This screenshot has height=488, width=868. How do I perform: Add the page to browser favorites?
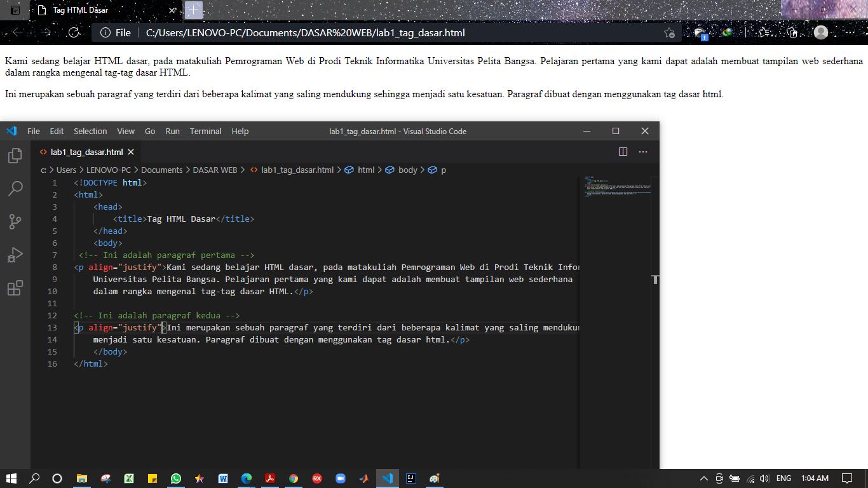(x=669, y=32)
